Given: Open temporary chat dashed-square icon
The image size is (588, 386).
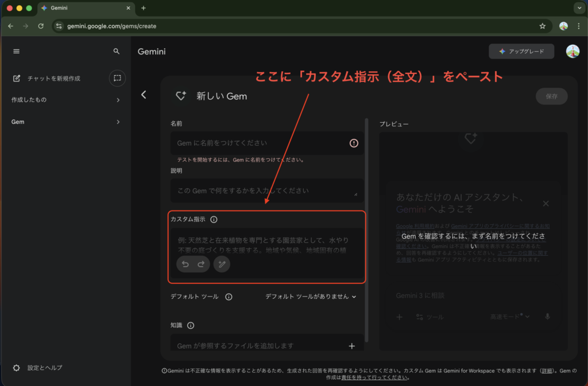Looking at the screenshot, I should pyautogui.click(x=117, y=78).
